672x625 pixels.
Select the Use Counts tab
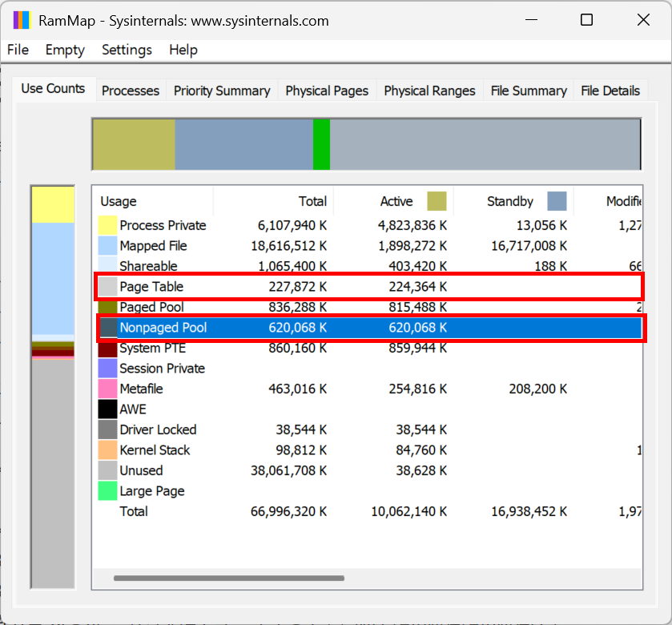click(x=53, y=89)
